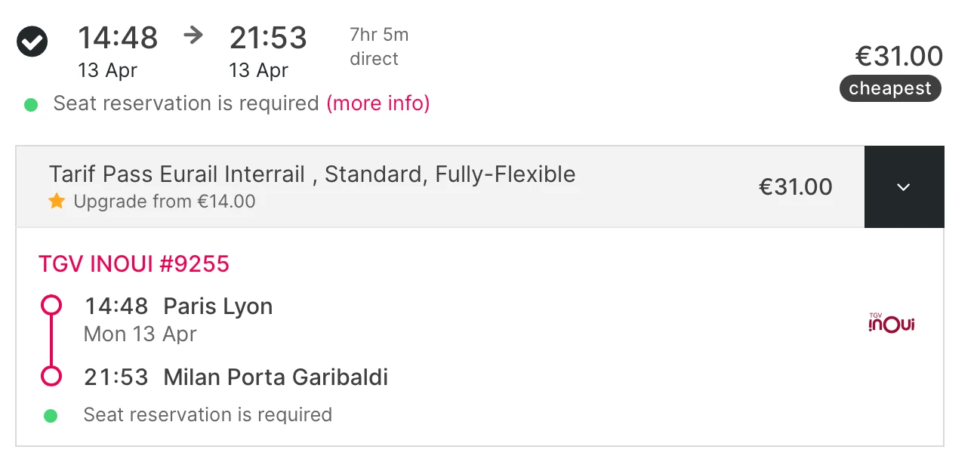This screenshot has width=980, height=462.
Task: Click the Paris Lyon station name
Action: pyautogui.click(x=217, y=306)
